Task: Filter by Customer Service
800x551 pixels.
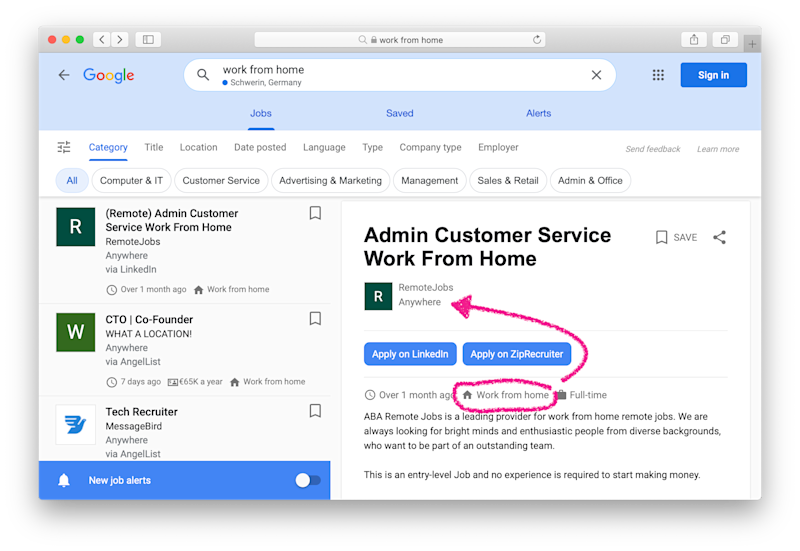Action: tap(221, 181)
